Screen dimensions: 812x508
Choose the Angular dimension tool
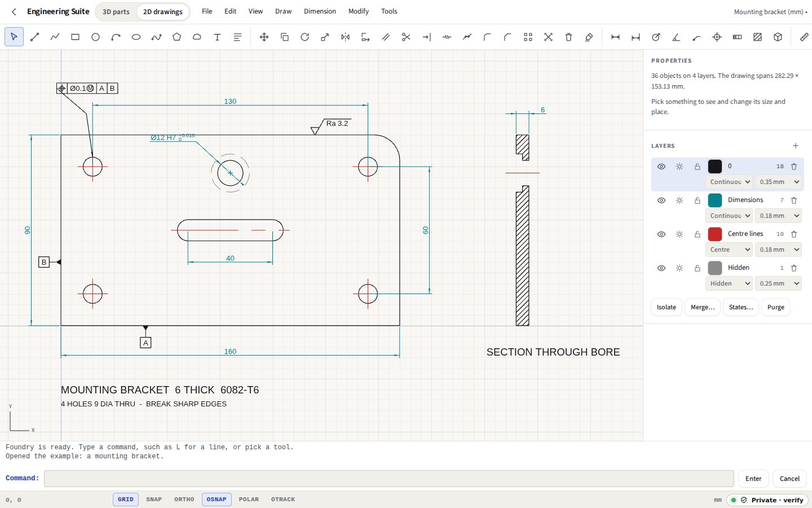click(676, 37)
